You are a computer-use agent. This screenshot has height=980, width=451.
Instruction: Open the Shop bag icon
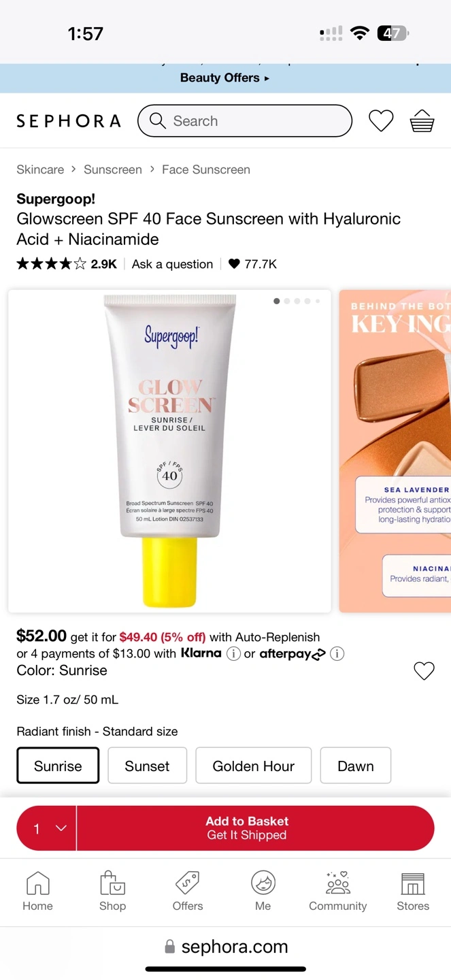112,883
